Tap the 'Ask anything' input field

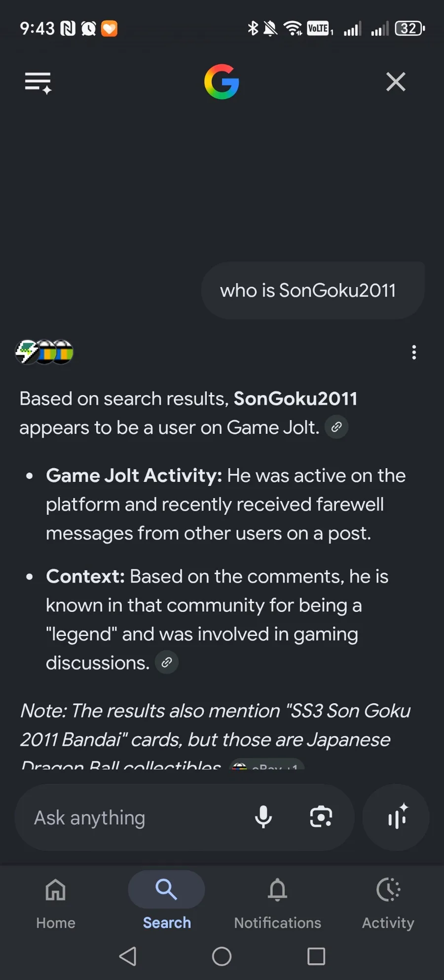[133, 818]
